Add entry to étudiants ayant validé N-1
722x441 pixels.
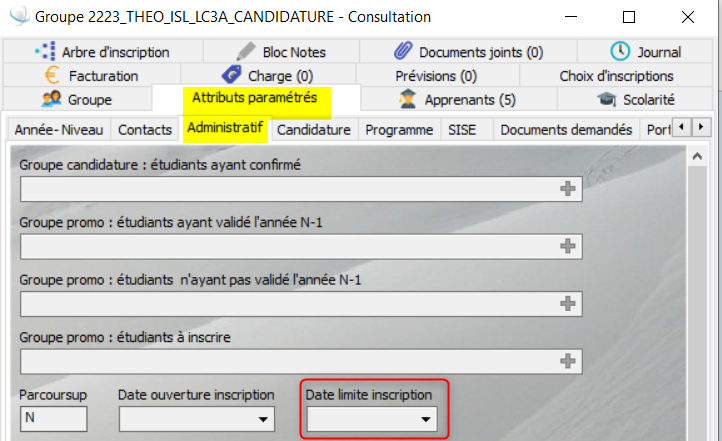click(x=568, y=245)
